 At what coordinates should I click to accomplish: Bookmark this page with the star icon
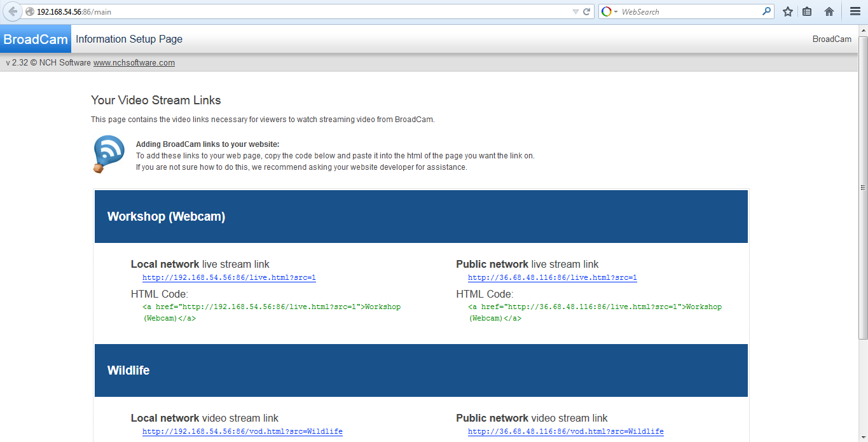coord(788,11)
